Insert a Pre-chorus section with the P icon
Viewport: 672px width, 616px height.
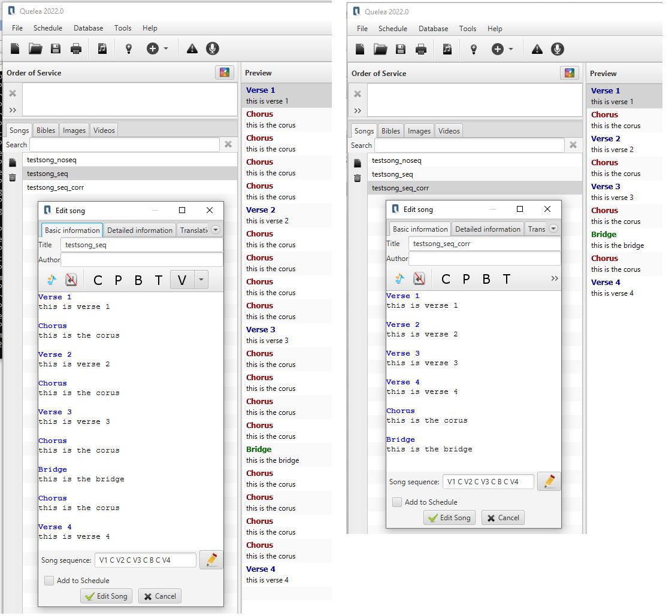pos(119,280)
